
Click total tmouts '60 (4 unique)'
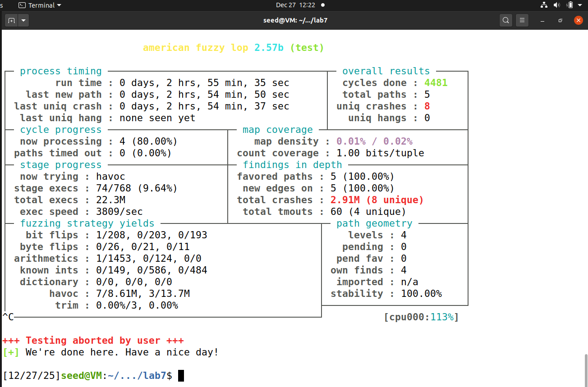[368, 212]
